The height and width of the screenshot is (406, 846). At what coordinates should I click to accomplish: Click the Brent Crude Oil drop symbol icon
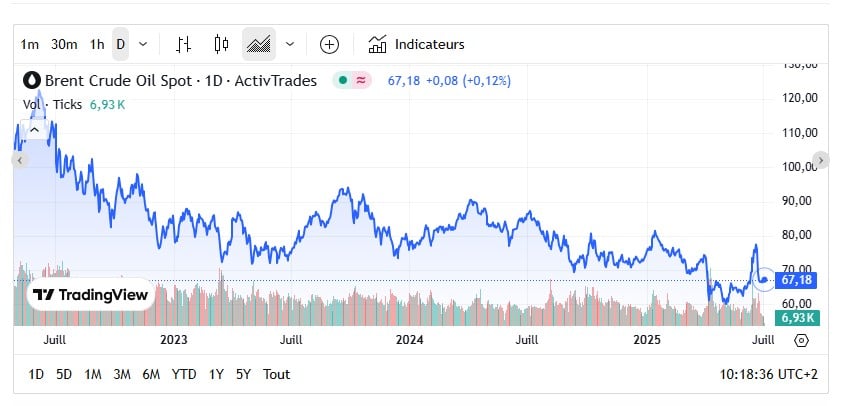31,80
